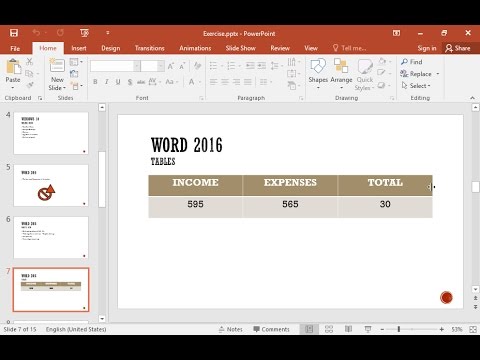Open the File tab
Viewport: 480px width, 360px height.
pyautogui.click(x=15, y=48)
